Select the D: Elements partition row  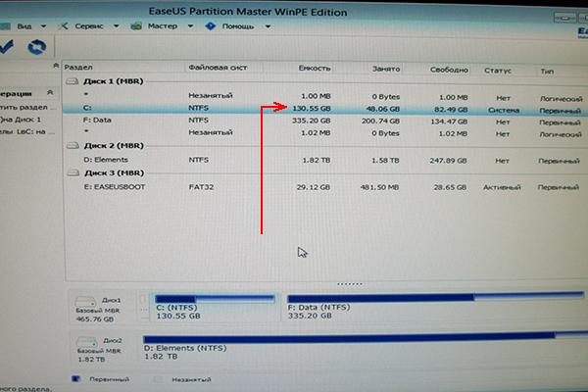(326, 160)
